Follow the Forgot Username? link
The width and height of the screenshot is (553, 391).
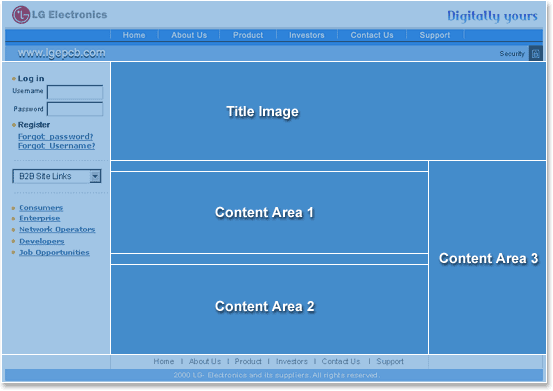(x=56, y=146)
